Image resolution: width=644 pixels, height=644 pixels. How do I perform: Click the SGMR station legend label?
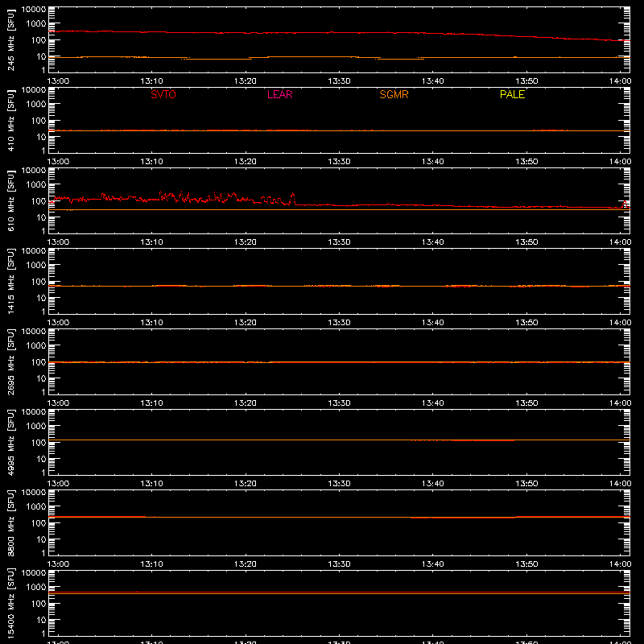pos(394,94)
